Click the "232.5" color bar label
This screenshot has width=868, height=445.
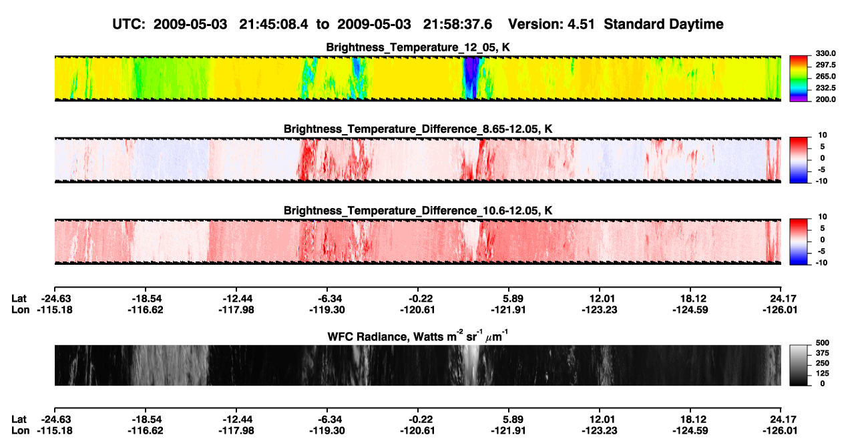826,88
